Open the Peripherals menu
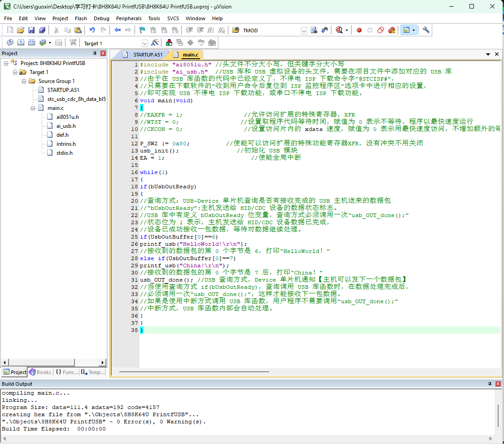This screenshot has width=504, height=444. tap(129, 18)
